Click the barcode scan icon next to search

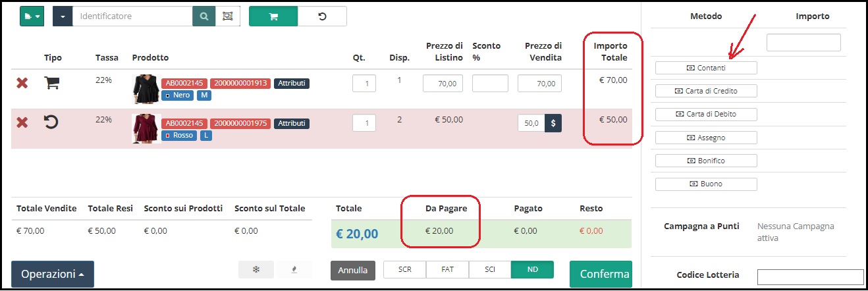pos(228,16)
